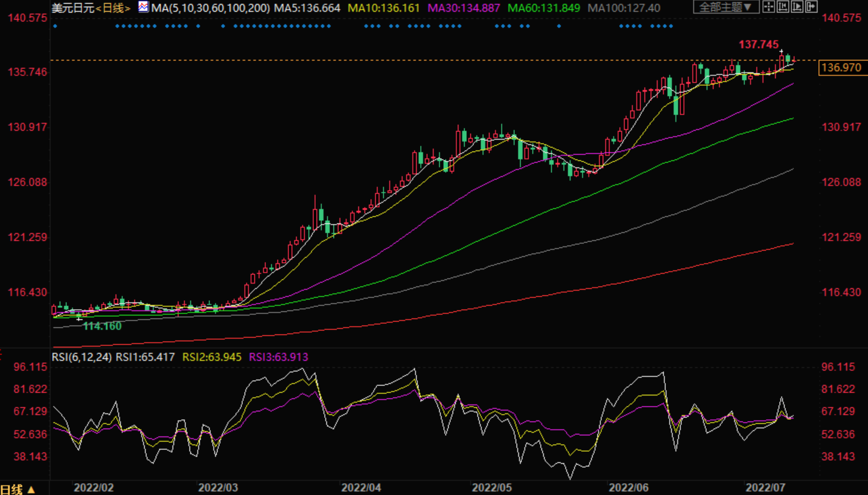Expand the 日线 period selector at bottom left
868x495 pixels.
(18, 489)
